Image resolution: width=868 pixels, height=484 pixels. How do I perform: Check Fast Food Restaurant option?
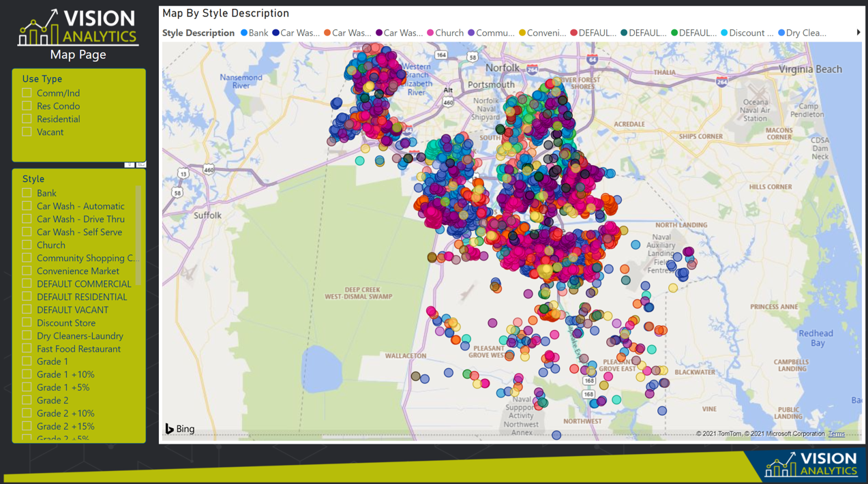[27, 348]
